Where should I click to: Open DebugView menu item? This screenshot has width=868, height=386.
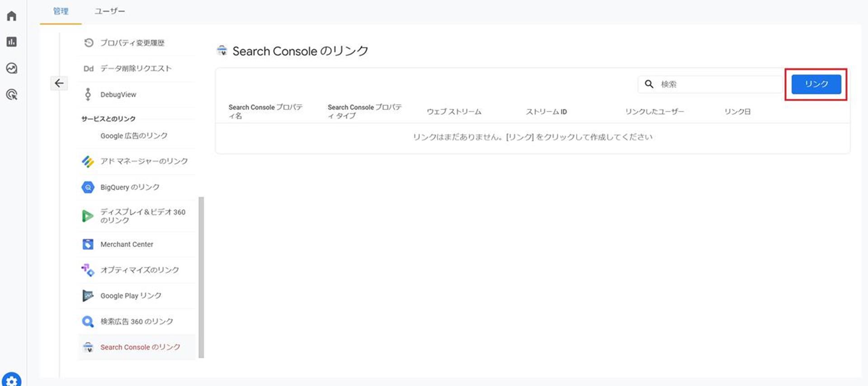[x=137, y=94]
